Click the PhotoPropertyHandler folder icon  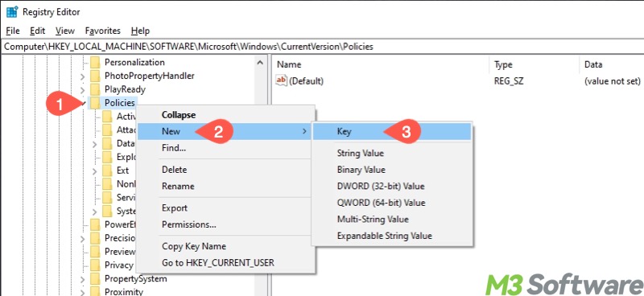click(95, 76)
